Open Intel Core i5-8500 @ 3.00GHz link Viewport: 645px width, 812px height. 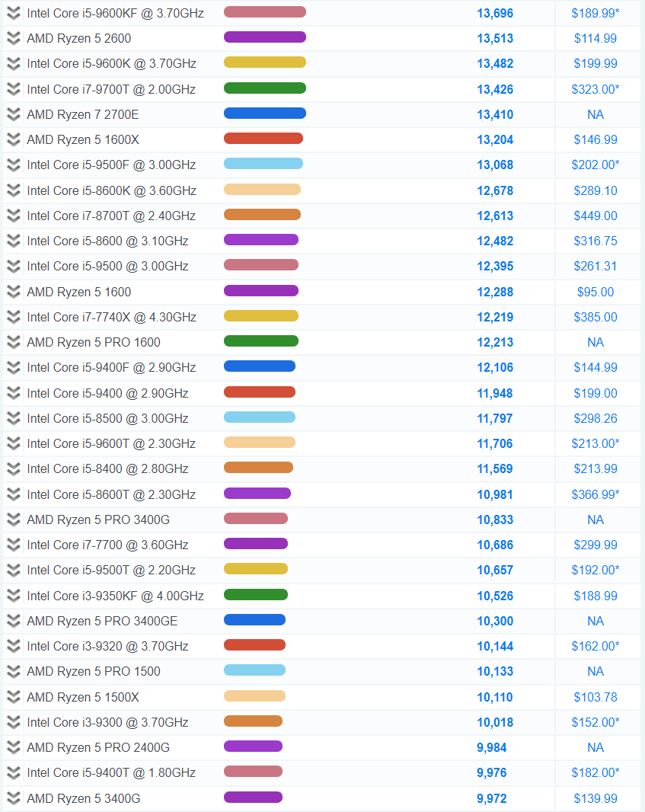[x=107, y=418]
